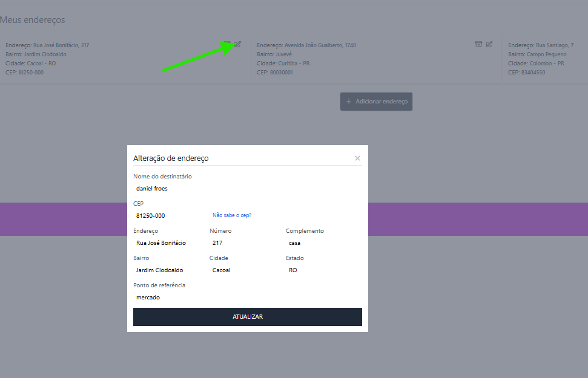This screenshot has height=378, width=588.
Task: Click the plus icon in Adicionar endereço
Action: [349, 102]
